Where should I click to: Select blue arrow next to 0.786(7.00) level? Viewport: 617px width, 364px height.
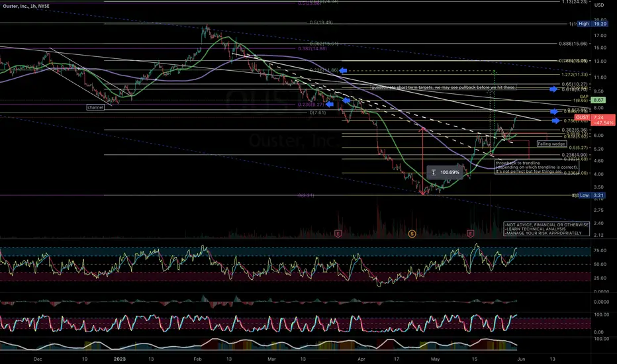coord(555,121)
